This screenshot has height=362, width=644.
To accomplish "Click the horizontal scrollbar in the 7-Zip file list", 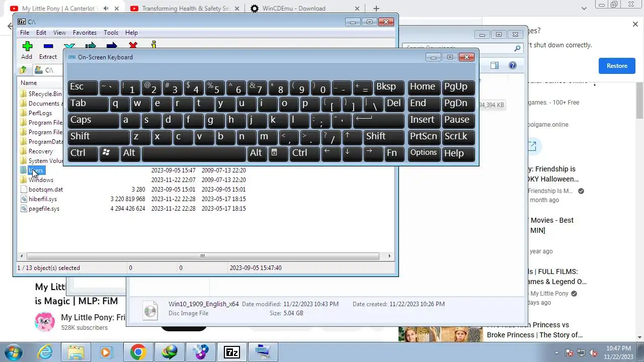I will [202, 256].
